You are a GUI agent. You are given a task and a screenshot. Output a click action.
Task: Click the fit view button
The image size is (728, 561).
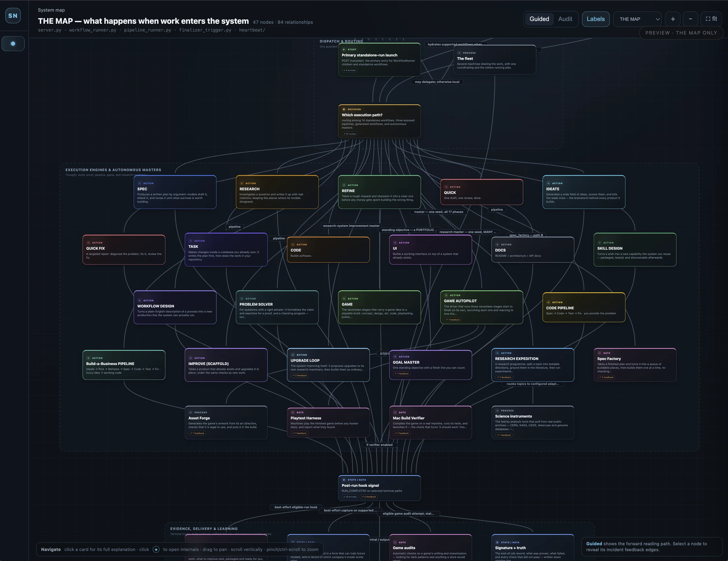point(711,19)
